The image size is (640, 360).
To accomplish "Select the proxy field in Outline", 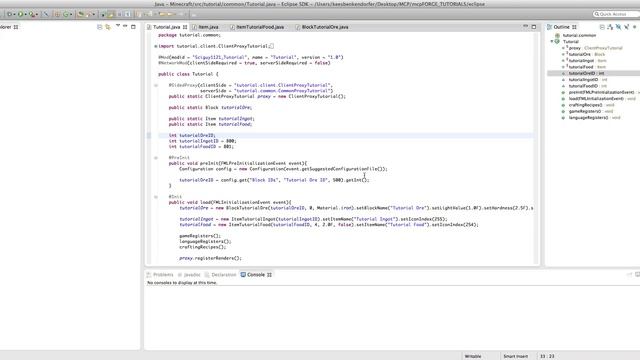I will [592, 48].
